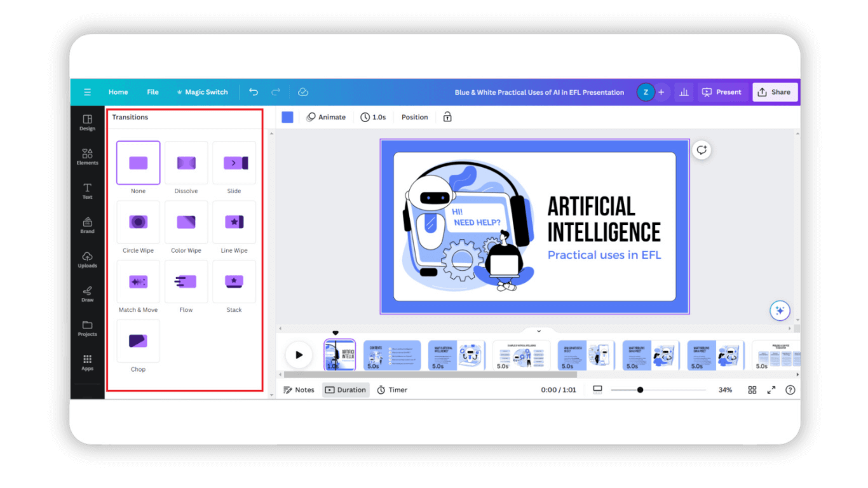Image resolution: width=868 pixels, height=488 pixels.
Task: Collapse the slide timeline using the chevron
Action: pos(538,330)
